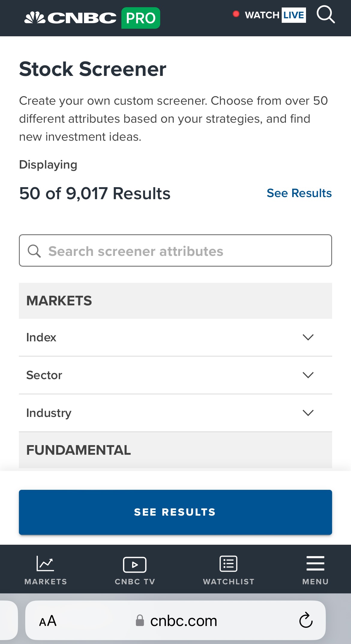
Task: Tap the Markets chart icon
Action: click(45, 564)
